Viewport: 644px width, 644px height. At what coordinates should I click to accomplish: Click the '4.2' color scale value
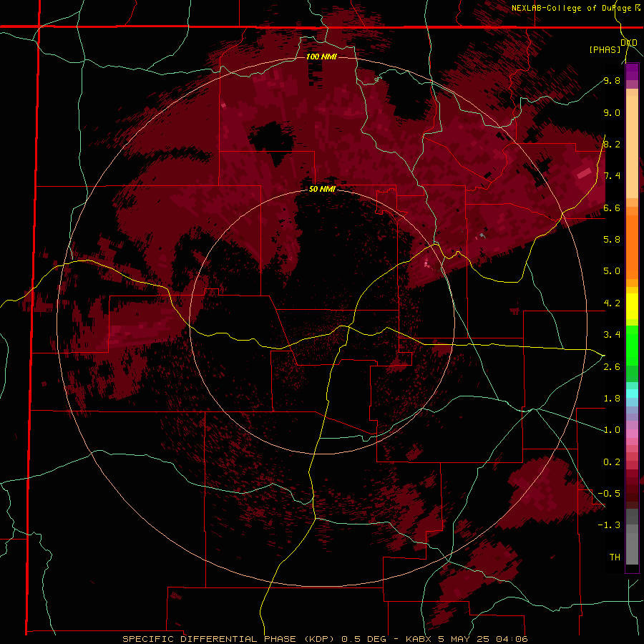coord(612,303)
